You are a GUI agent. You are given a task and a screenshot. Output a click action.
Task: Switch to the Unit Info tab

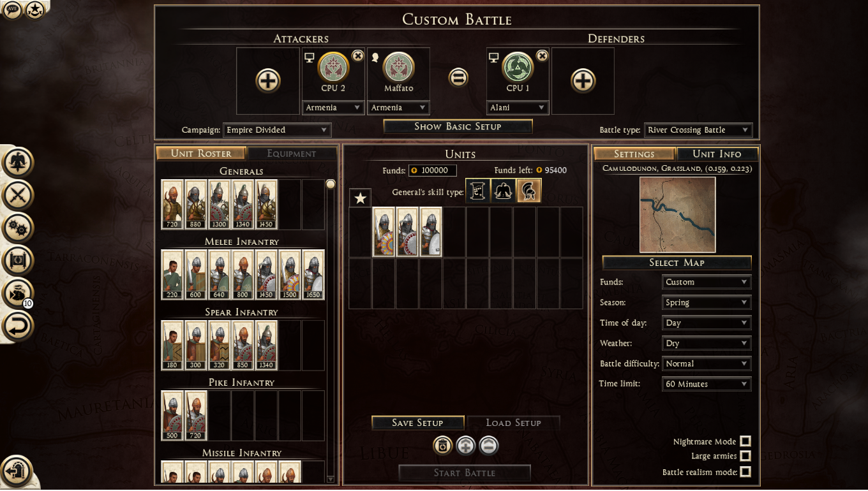(717, 154)
